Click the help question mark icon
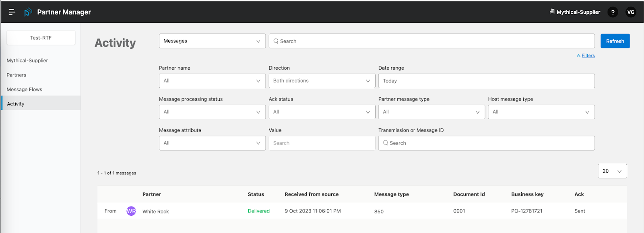Viewport: 644px width, 233px height. (613, 12)
